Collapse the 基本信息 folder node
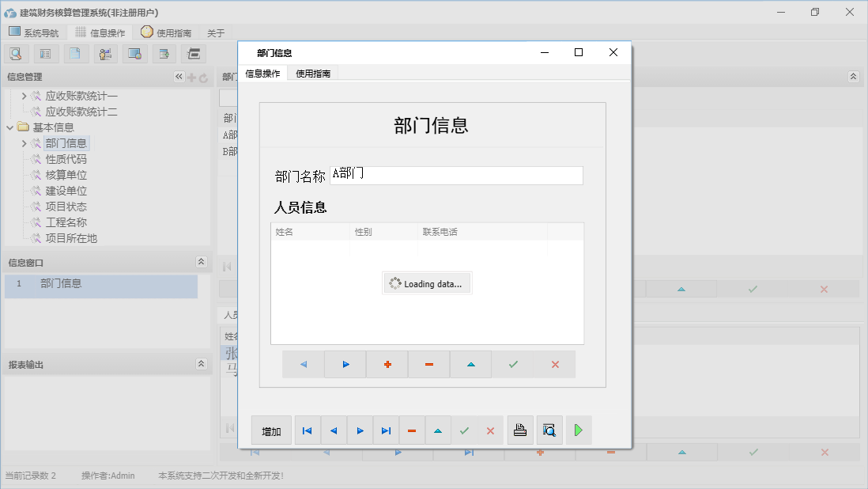Screen dimensions: 868x489 coord(9,127)
